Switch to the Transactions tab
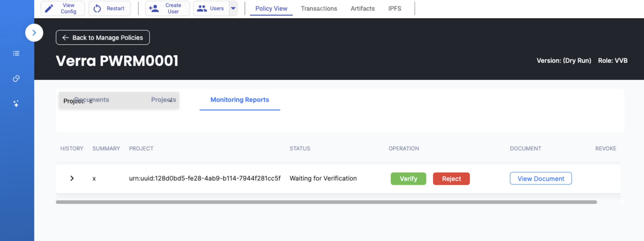 [x=319, y=9]
